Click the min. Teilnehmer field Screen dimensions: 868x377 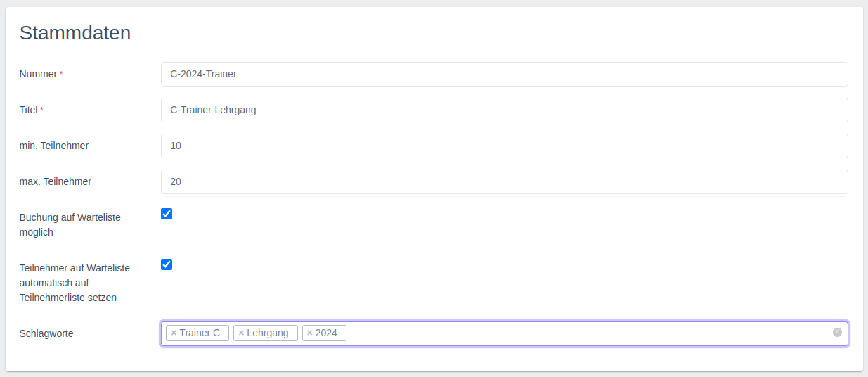pos(504,146)
